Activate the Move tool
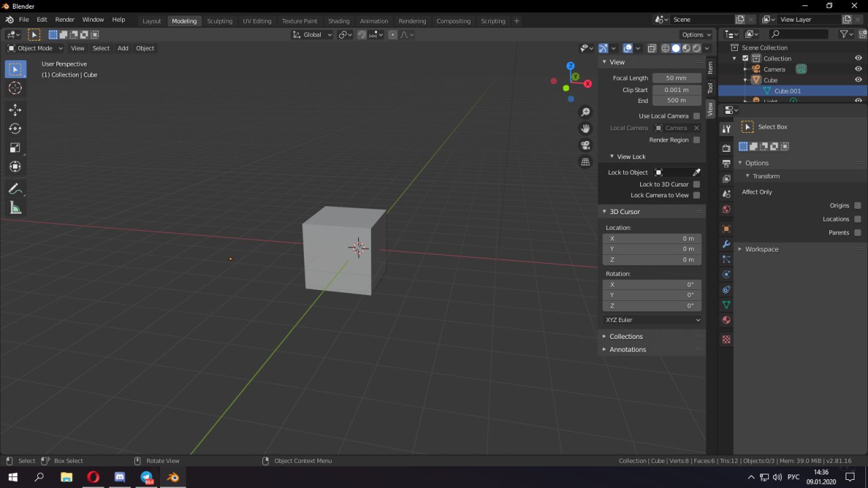The image size is (868, 488). pyautogui.click(x=15, y=110)
